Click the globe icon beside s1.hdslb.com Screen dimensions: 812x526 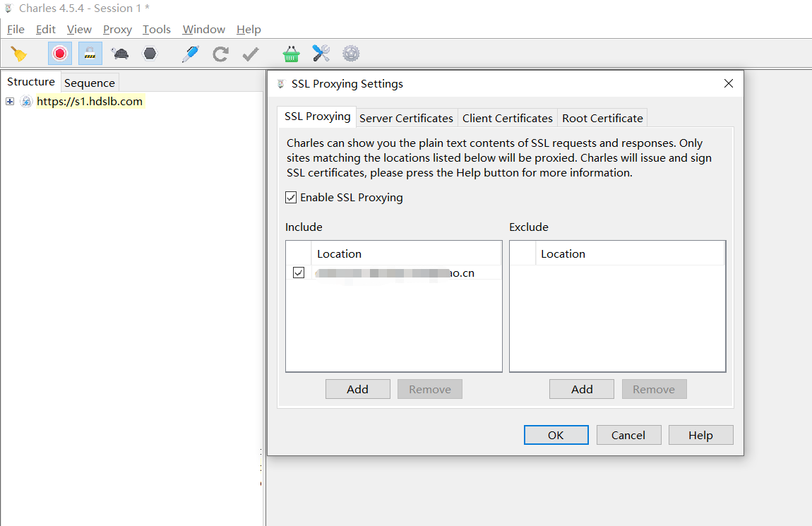pos(26,102)
